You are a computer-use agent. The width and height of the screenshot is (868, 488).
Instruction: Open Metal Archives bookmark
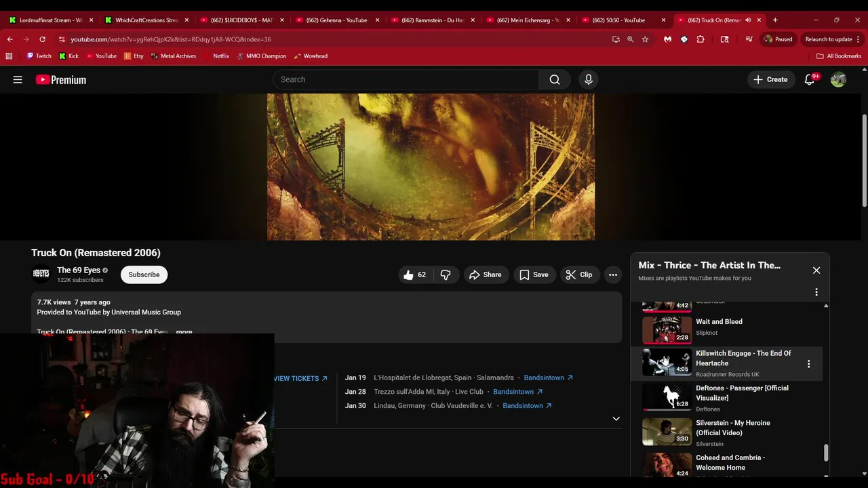pyautogui.click(x=174, y=56)
